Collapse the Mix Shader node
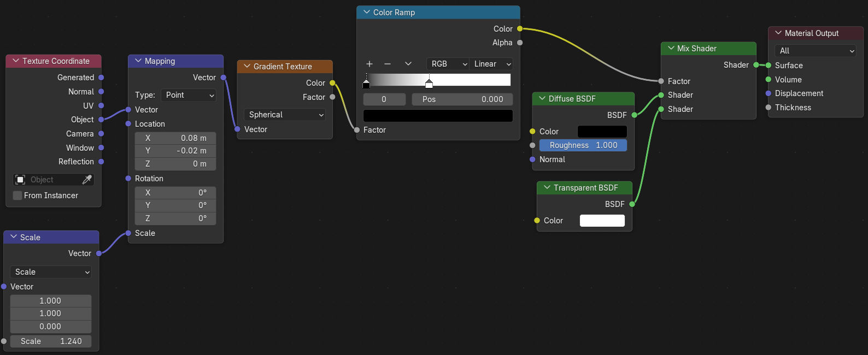868x355 pixels. tap(671, 49)
